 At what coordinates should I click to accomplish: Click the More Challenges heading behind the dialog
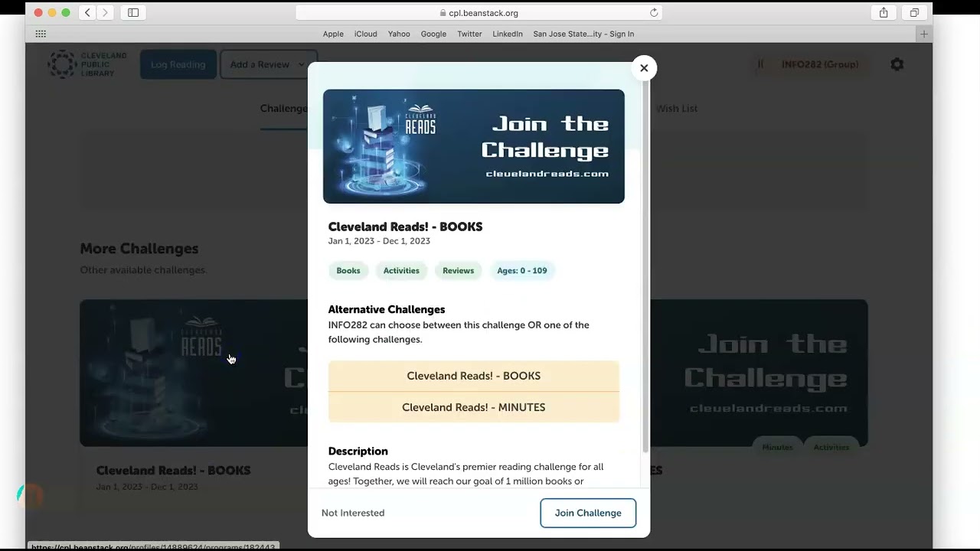139,249
